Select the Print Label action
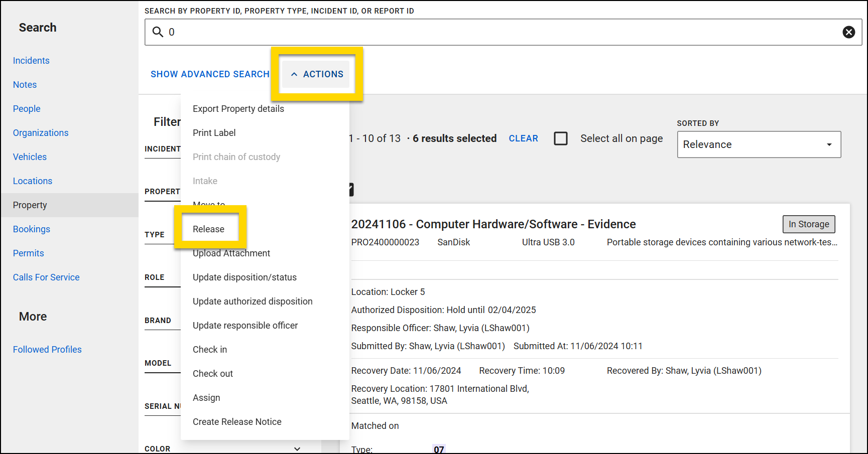 pos(214,132)
